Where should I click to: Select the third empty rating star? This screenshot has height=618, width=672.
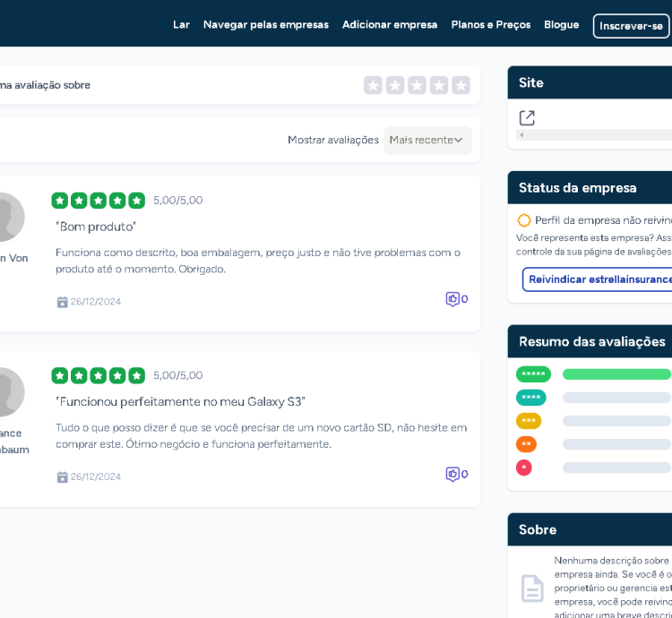tap(417, 85)
